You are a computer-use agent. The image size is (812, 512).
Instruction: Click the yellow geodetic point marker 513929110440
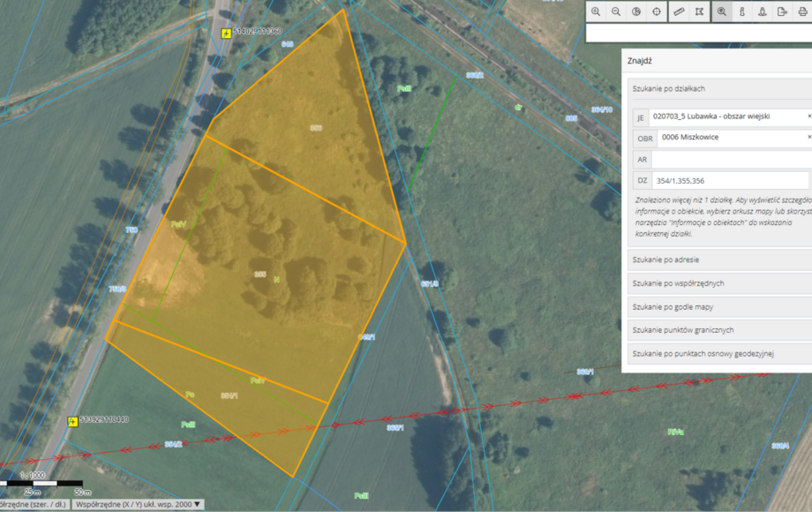pyautogui.click(x=73, y=421)
